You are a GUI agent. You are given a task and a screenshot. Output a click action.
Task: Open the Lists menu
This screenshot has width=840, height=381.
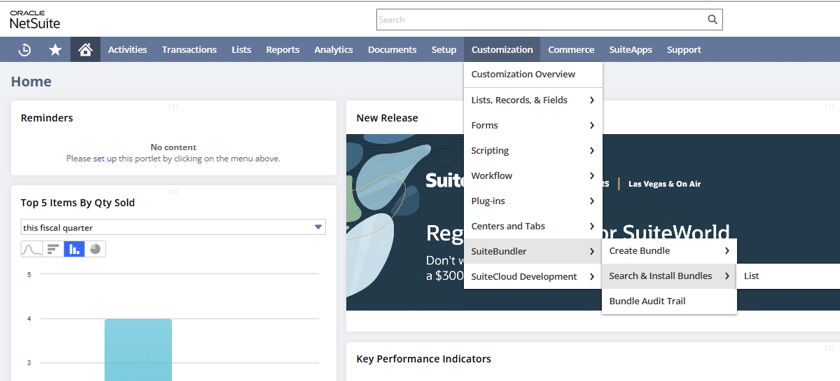point(241,50)
